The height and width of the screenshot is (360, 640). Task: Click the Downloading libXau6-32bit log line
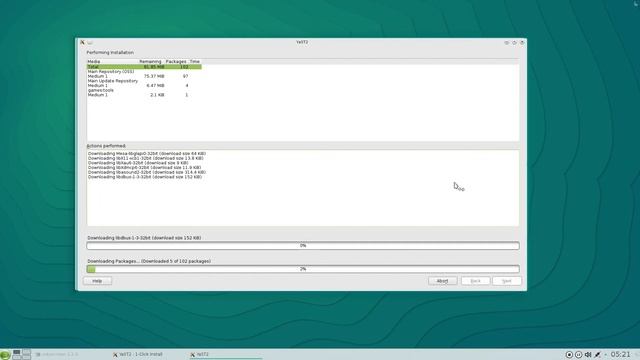pyautogui.click(x=138, y=163)
